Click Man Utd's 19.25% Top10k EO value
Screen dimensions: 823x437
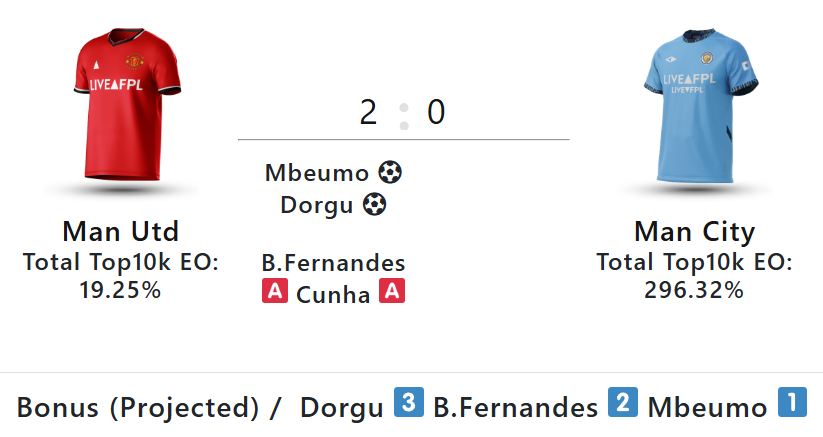pos(120,290)
